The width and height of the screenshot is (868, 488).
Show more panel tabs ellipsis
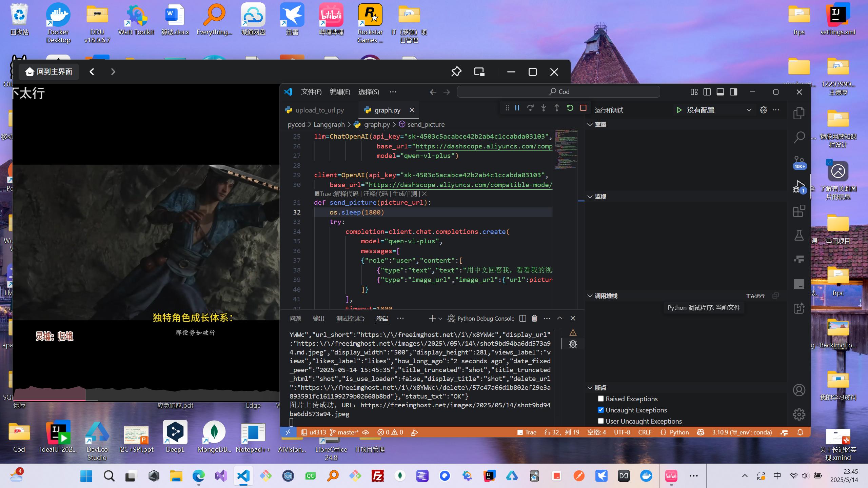400,318
